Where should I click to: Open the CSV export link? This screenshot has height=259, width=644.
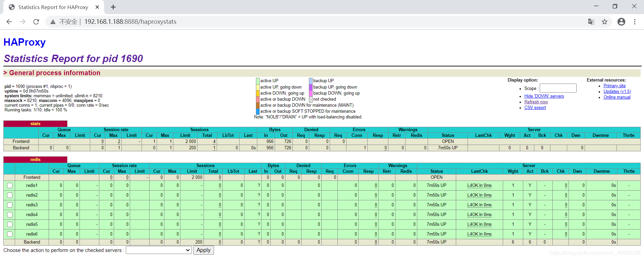pos(535,108)
